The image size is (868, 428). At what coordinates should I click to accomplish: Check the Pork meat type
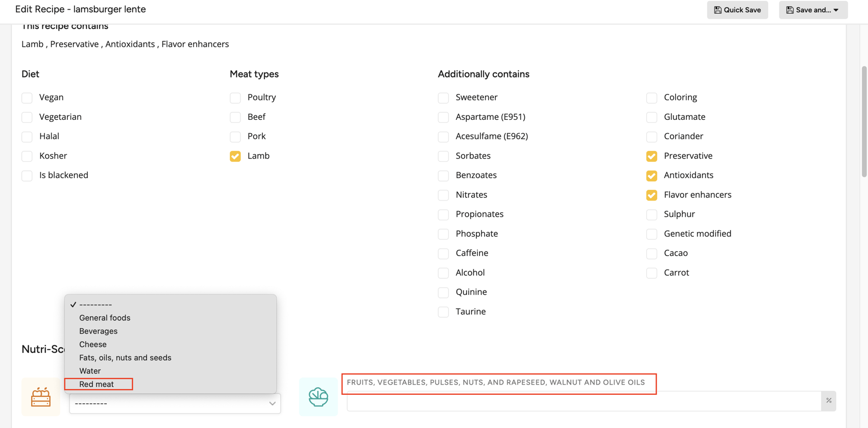coord(235,136)
